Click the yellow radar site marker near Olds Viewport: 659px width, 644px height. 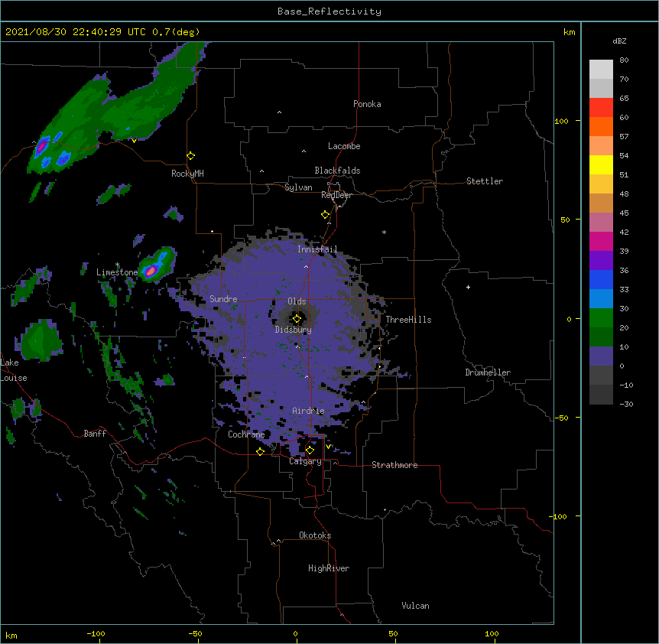pos(297,319)
